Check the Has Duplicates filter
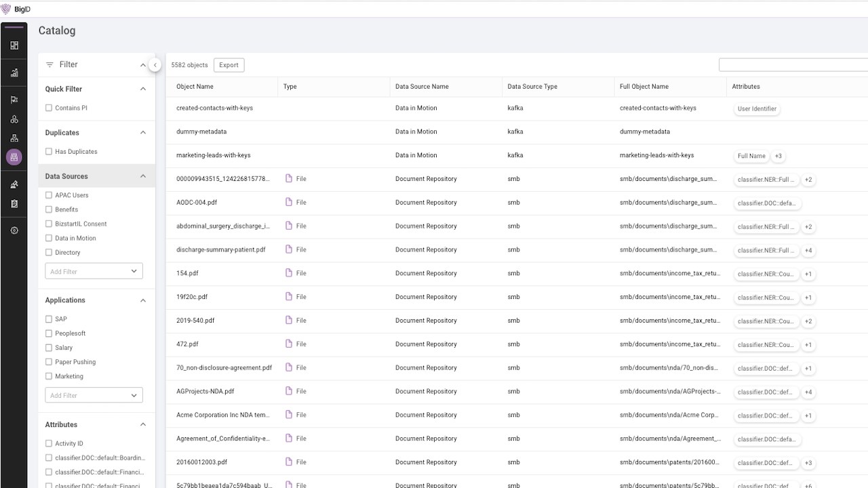The height and width of the screenshot is (488, 868). [49, 152]
